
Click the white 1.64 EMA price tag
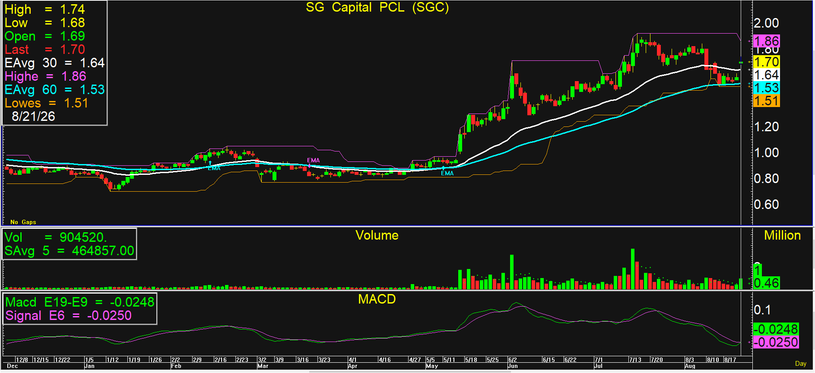pos(767,75)
